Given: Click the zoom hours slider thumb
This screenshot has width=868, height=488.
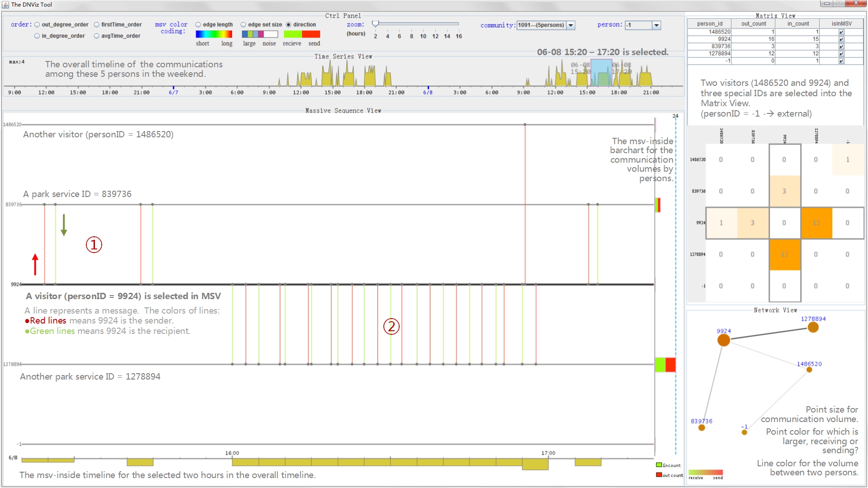Looking at the screenshot, I should point(375,23).
